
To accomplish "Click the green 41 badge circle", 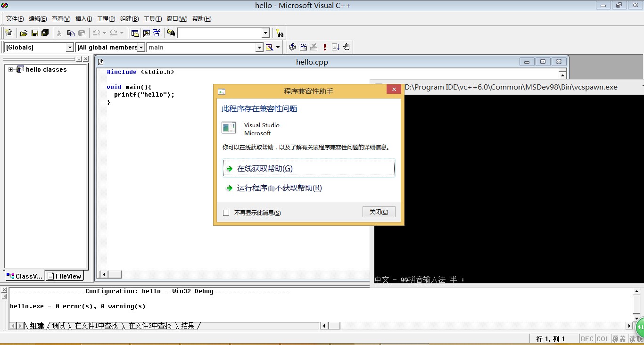I will click(640, 327).
